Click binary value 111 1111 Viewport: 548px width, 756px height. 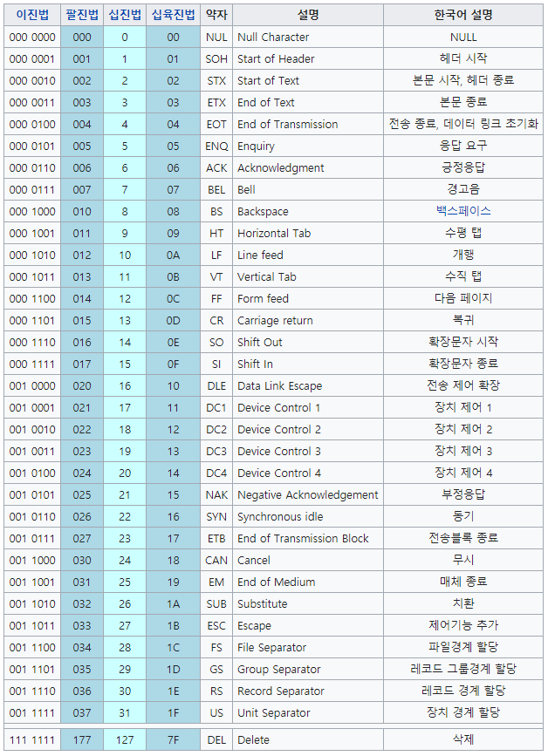pyautogui.click(x=32, y=740)
